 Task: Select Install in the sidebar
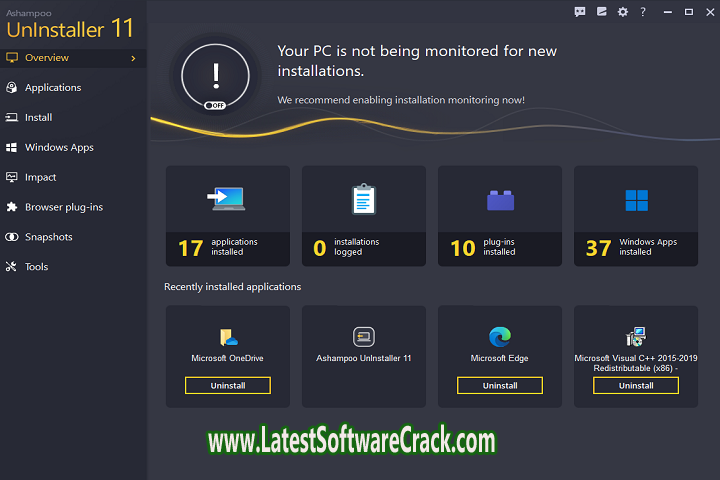[38, 118]
